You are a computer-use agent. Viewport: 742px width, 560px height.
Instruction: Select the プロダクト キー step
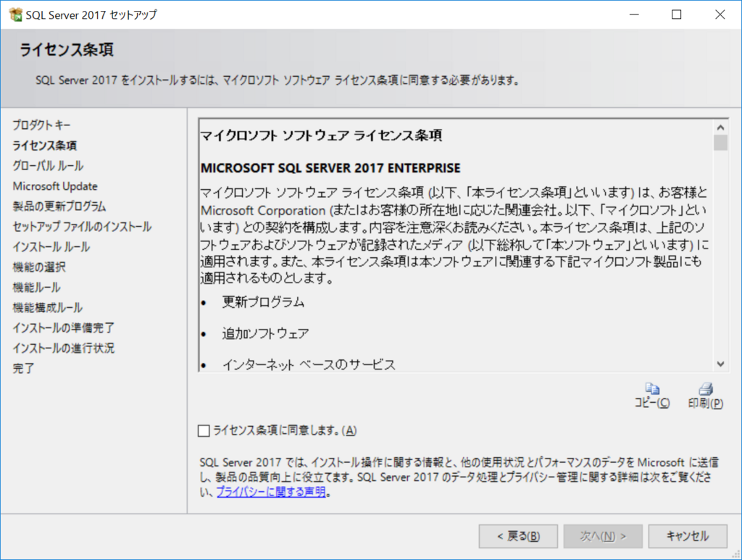click(x=41, y=125)
